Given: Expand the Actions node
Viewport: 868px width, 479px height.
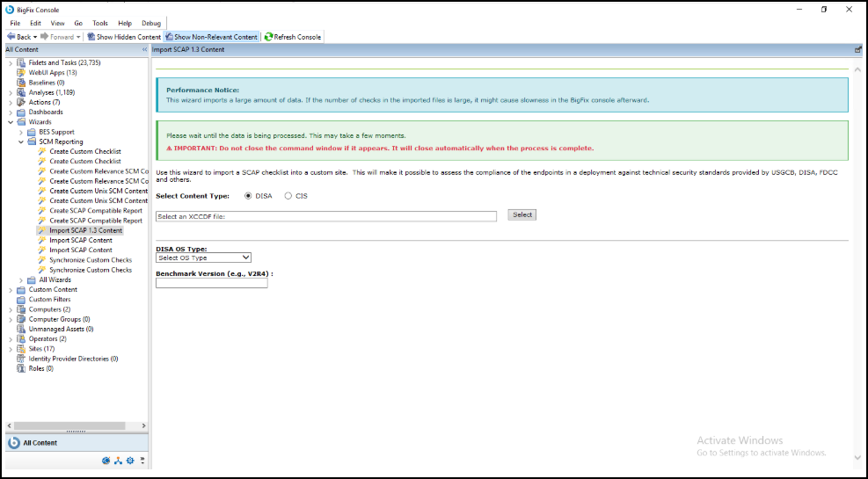Looking at the screenshot, I should (x=11, y=102).
